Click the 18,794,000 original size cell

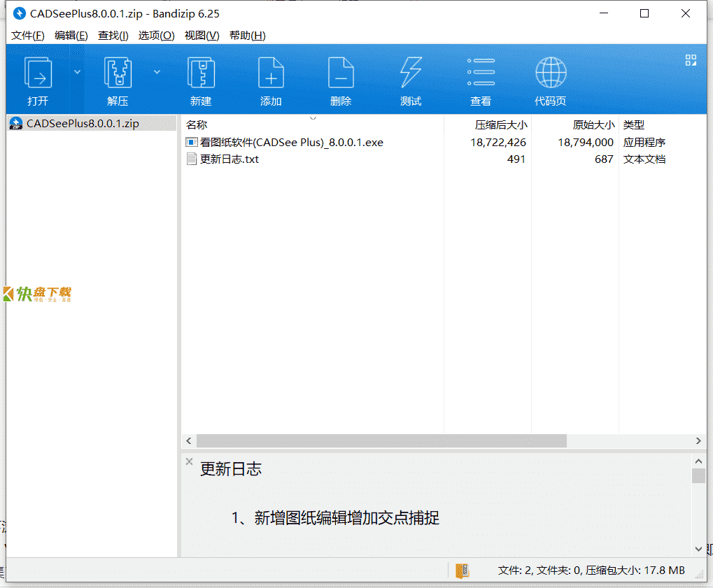pyautogui.click(x=586, y=142)
